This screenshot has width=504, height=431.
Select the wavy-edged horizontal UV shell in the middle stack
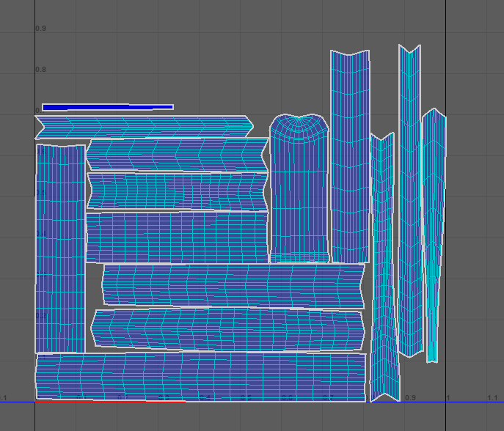click(178, 191)
